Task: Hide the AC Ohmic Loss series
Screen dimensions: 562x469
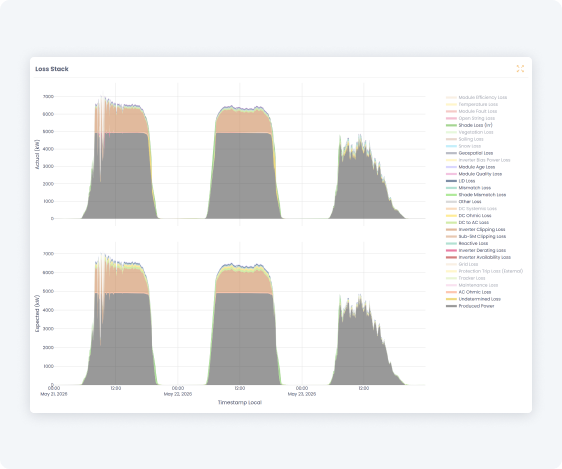Action: coord(468,292)
